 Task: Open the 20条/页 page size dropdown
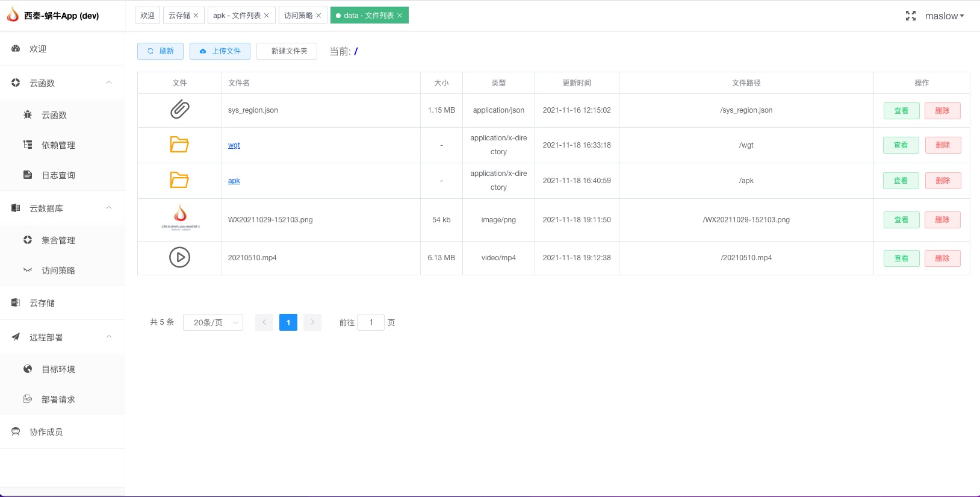click(213, 322)
